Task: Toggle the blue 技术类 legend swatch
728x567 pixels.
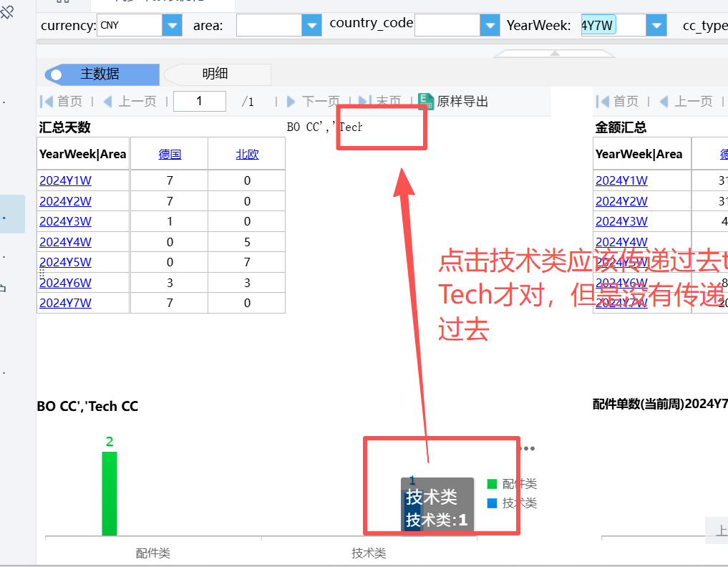Action: click(492, 503)
